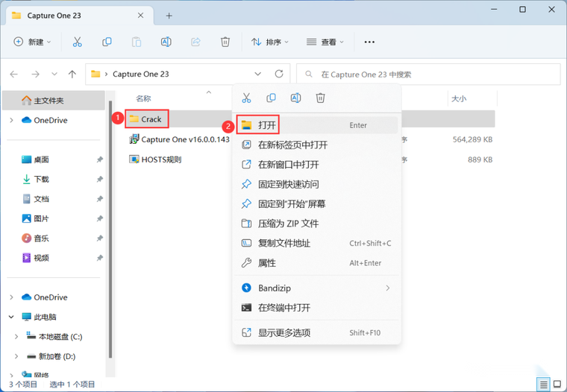Screen dimensions: 567x392
Task: Select 显示更多选项 menu item
Action: [317, 332]
